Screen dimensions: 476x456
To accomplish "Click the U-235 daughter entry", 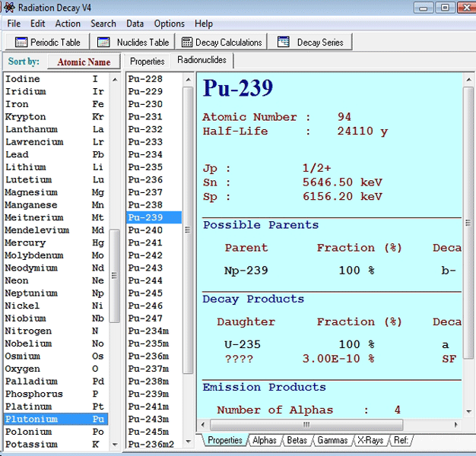I will point(243,344).
